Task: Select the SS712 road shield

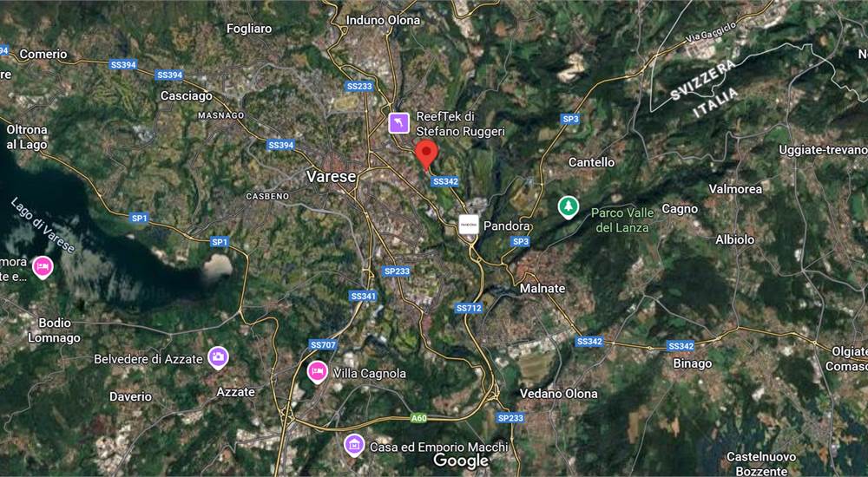Action: (x=469, y=308)
